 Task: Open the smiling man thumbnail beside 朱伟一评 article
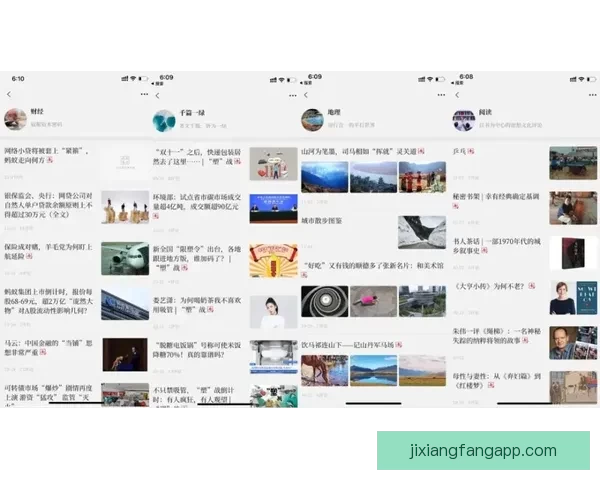[x=573, y=343]
